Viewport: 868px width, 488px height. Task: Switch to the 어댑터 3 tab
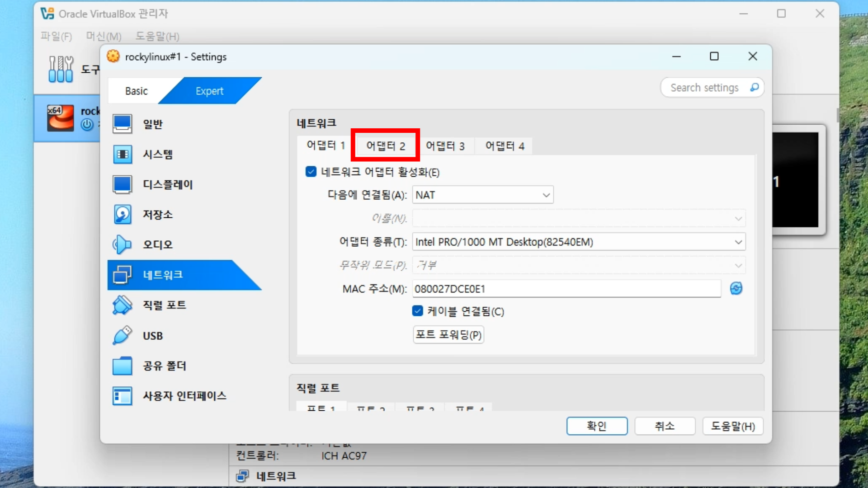(445, 145)
